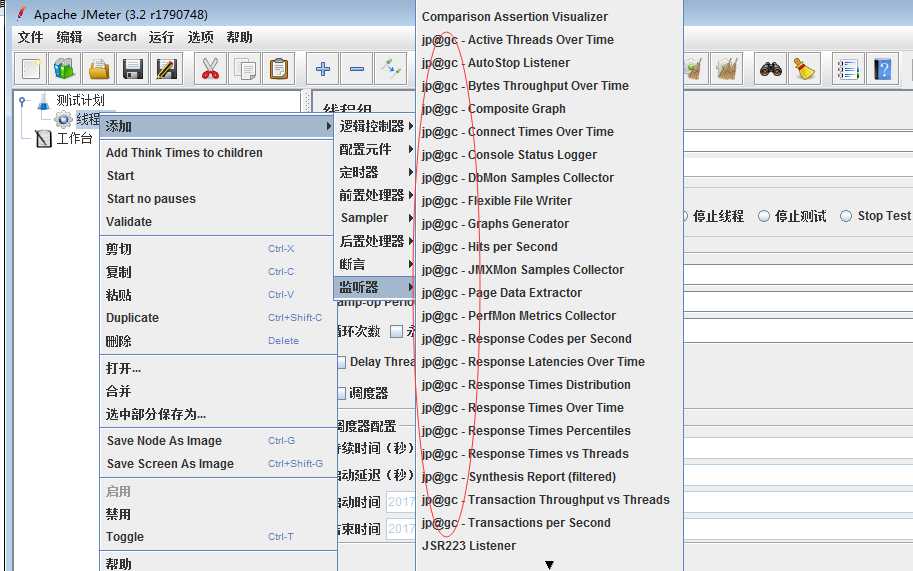913x571 pixels.
Task: Open the Templates toolbar icon
Action: point(64,69)
